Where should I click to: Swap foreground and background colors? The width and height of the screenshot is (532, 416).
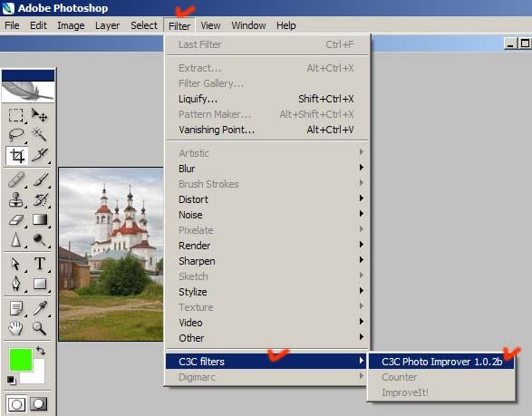point(41,350)
